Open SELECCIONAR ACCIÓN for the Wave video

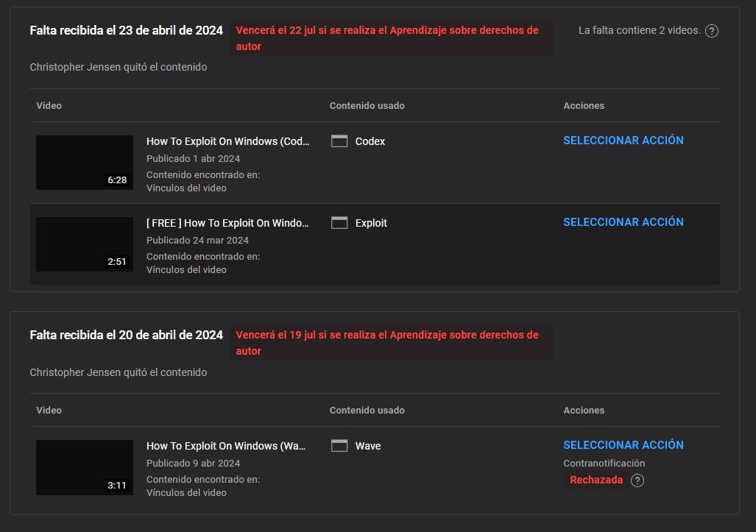[623, 444]
